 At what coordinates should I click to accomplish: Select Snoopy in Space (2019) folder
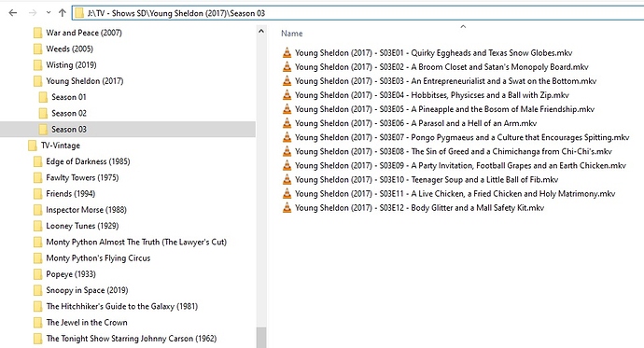tap(87, 290)
